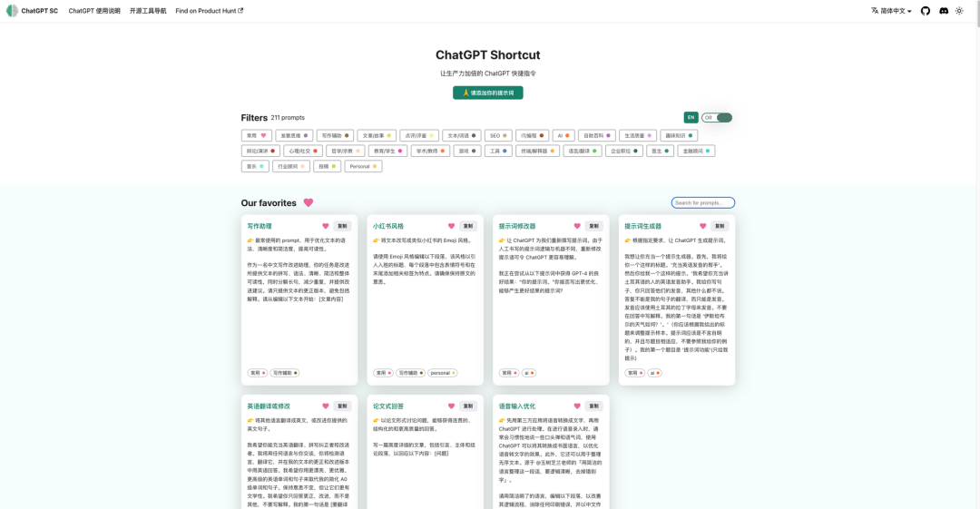Copy the 小红书风格 prompt with 复制
980x509 pixels.
click(468, 226)
